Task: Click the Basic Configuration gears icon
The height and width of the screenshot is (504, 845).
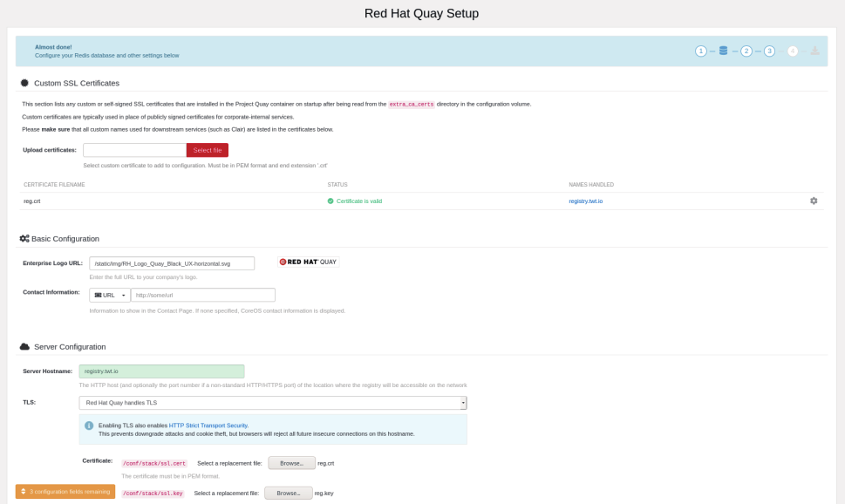Action: click(24, 238)
